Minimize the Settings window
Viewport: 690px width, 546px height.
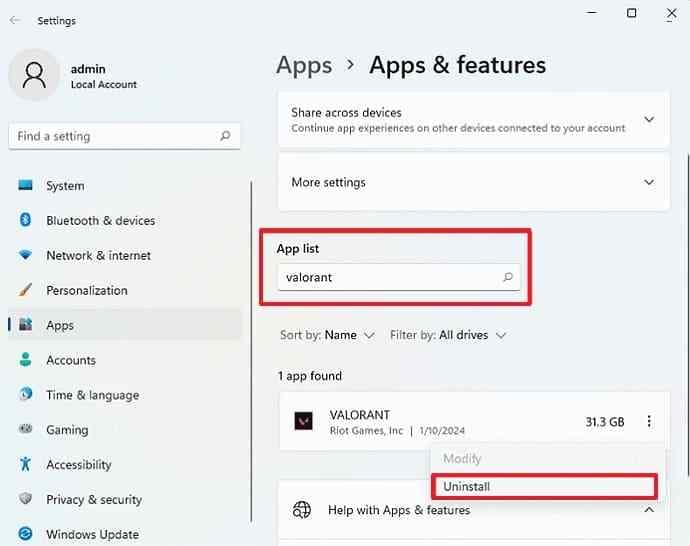click(x=592, y=13)
